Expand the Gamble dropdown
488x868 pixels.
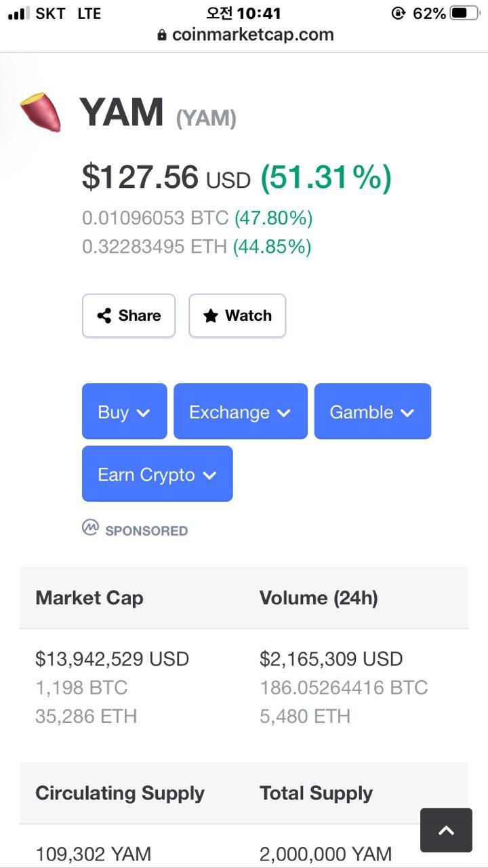coord(372,412)
